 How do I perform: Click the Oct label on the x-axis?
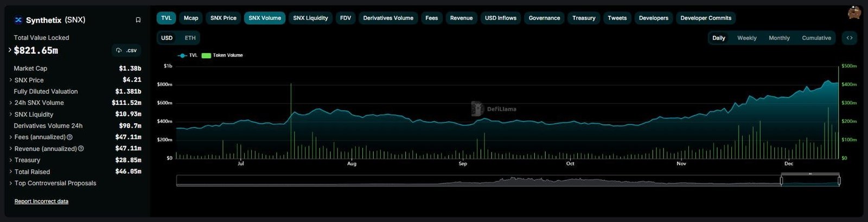pos(570,163)
